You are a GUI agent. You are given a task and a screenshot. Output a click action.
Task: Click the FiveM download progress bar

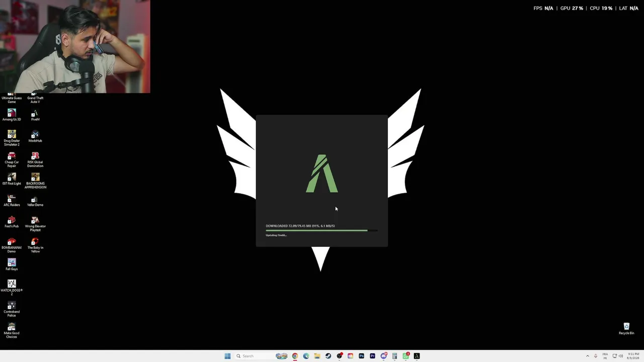321,230
